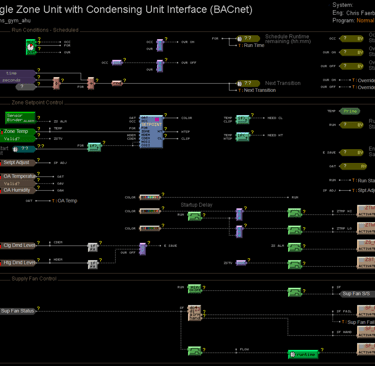
Task: Select the green delay block feeding ZTMP HI
Action: 295,213
